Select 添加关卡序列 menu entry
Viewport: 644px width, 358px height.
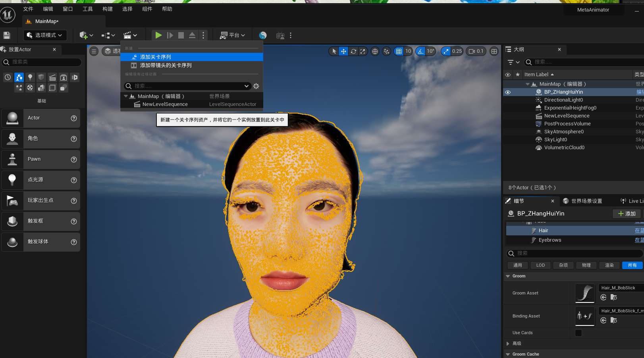pyautogui.click(x=192, y=57)
